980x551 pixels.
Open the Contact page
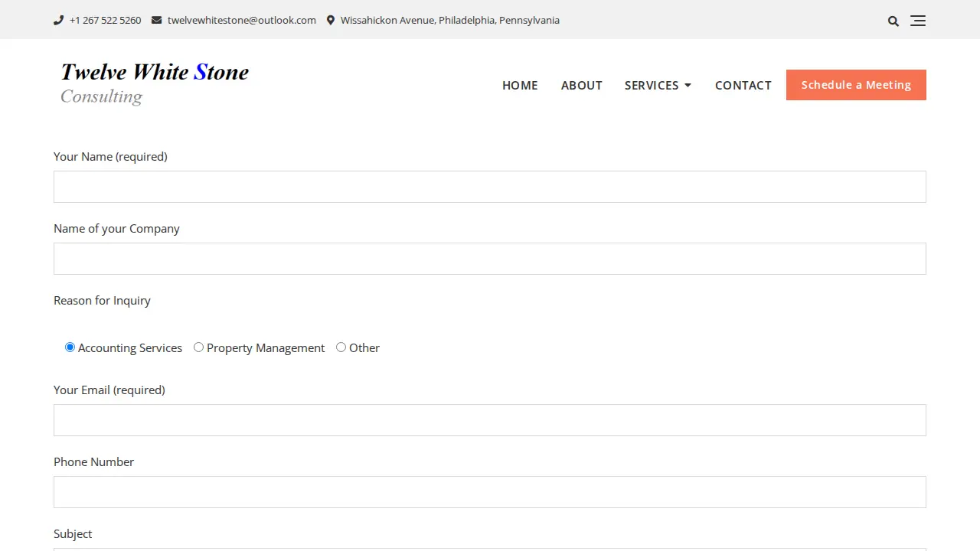pyautogui.click(x=743, y=85)
